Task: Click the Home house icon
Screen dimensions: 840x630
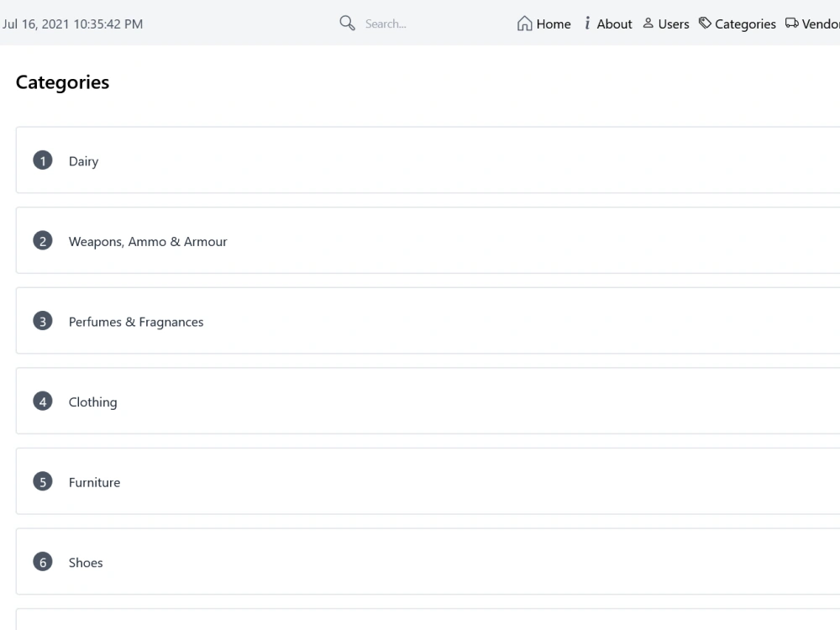Action: click(x=524, y=24)
